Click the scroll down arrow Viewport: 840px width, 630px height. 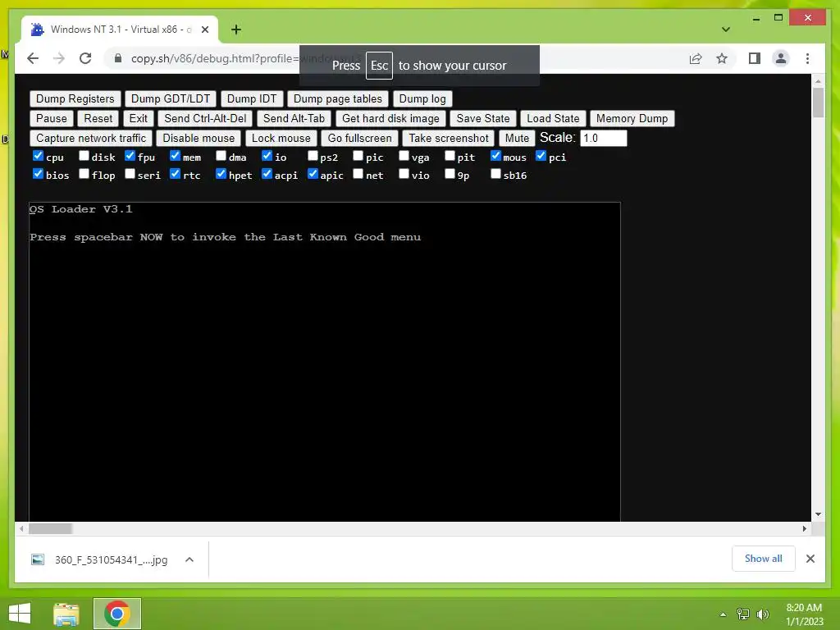[x=818, y=514]
